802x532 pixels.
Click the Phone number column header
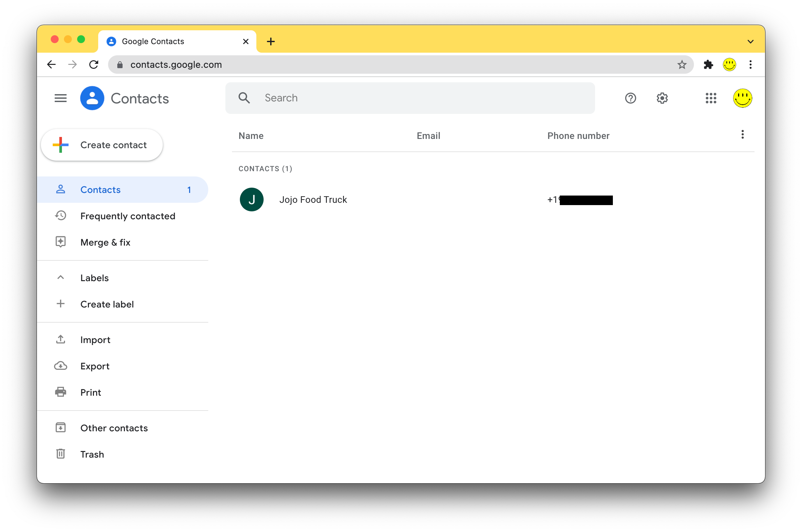tap(578, 136)
